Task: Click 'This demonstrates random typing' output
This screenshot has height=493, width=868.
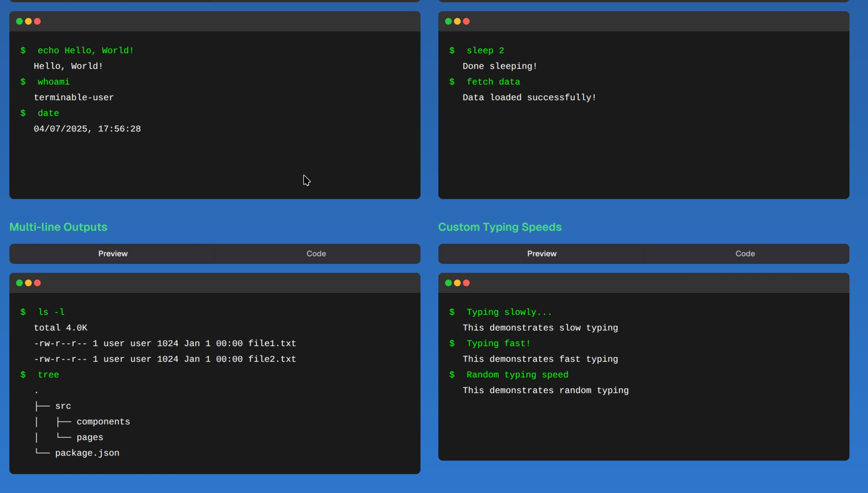Action: pyautogui.click(x=546, y=390)
